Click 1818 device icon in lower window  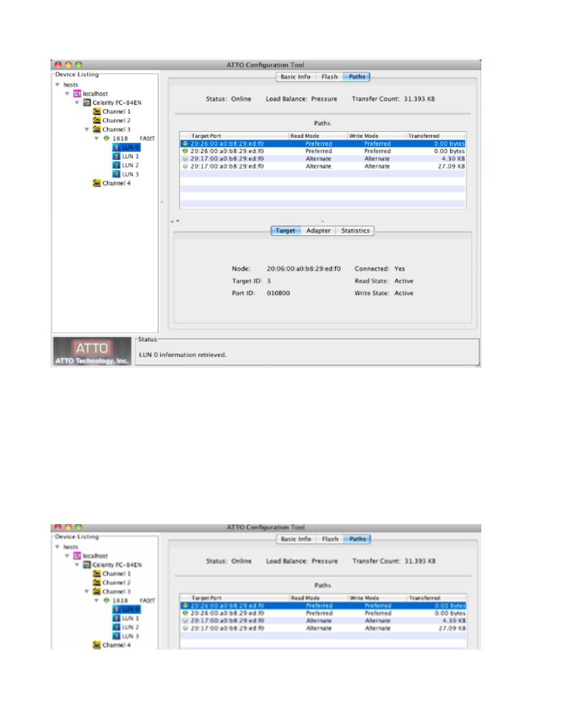[107, 601]
